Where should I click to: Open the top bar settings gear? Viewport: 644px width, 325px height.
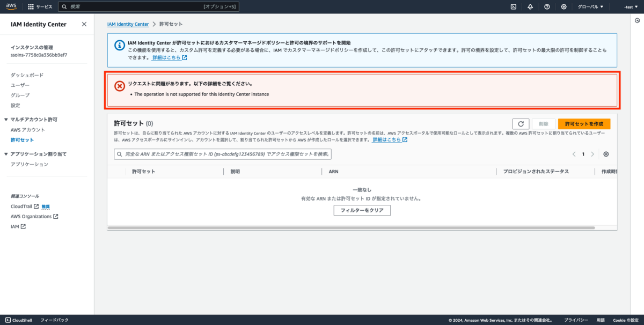pos(563,7)
